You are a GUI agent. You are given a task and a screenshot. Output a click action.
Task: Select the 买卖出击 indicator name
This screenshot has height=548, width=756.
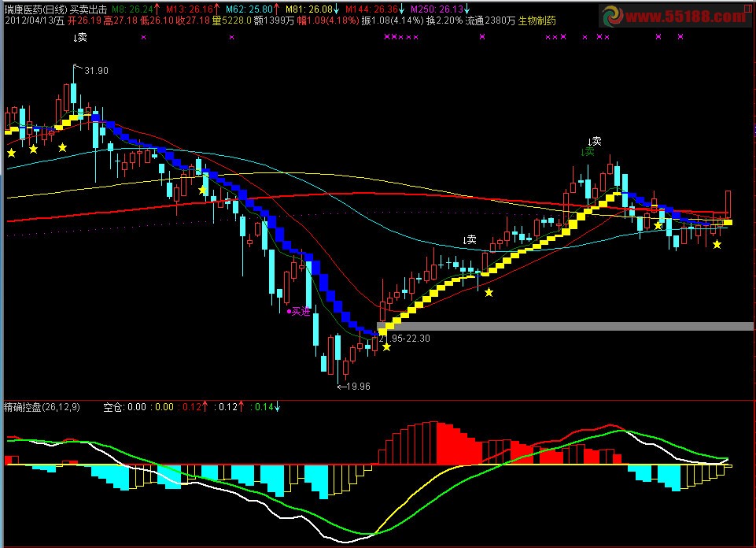(x=88, y=9)
